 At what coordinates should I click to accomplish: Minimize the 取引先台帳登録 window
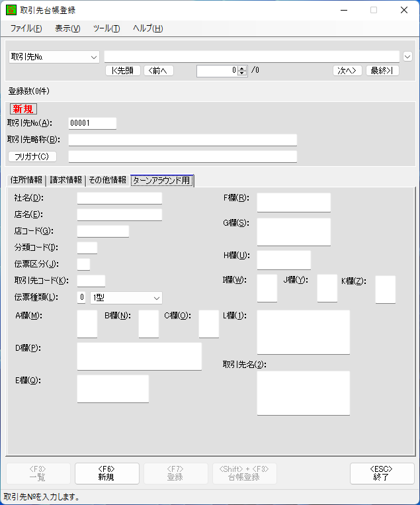[x=344, y=11]
